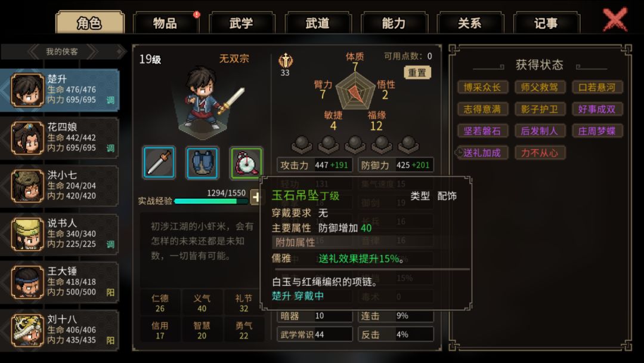Image resolution: width=644 pixels, height=363 pixels.
Task: Switch to the 武学 tab
Action: (x=241, y=23)
